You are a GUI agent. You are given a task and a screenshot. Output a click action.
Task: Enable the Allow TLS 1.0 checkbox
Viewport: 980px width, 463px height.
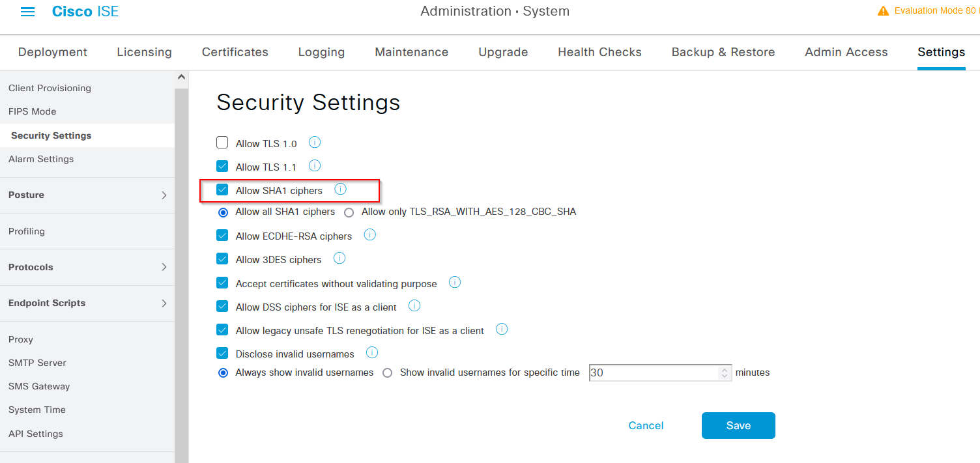[x=222, y=143]
